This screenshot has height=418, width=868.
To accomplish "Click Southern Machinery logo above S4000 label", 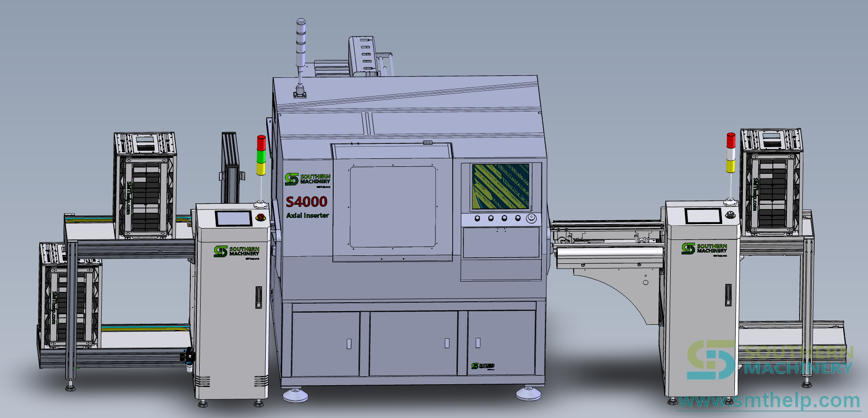I will point(307,179).
